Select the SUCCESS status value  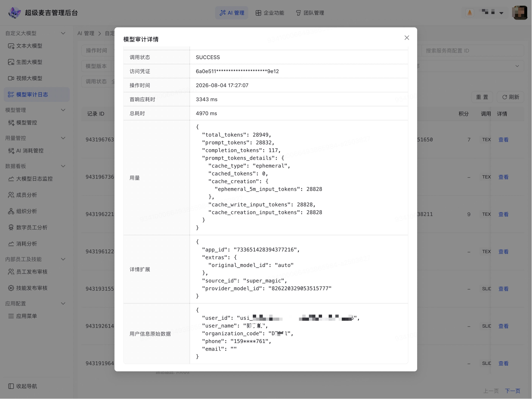tap(208, 57)
